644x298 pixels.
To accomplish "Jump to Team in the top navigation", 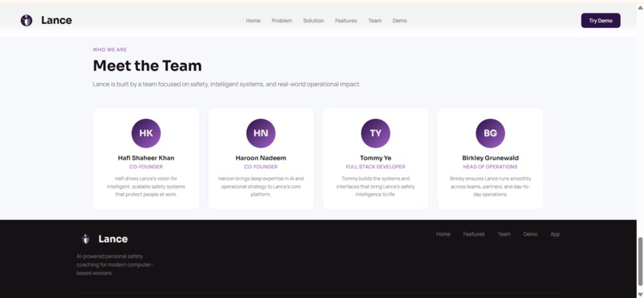I will (x=375, y=21).
